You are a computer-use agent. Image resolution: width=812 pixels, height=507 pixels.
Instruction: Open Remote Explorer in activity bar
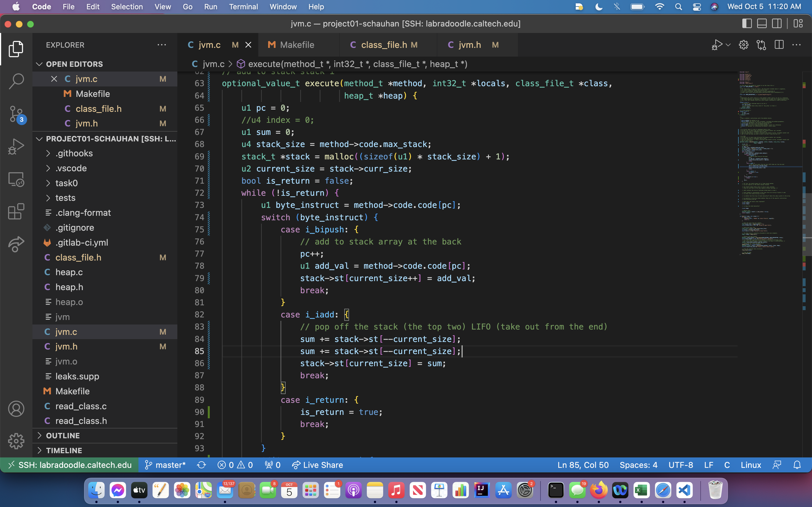click(x=16, y=179)
